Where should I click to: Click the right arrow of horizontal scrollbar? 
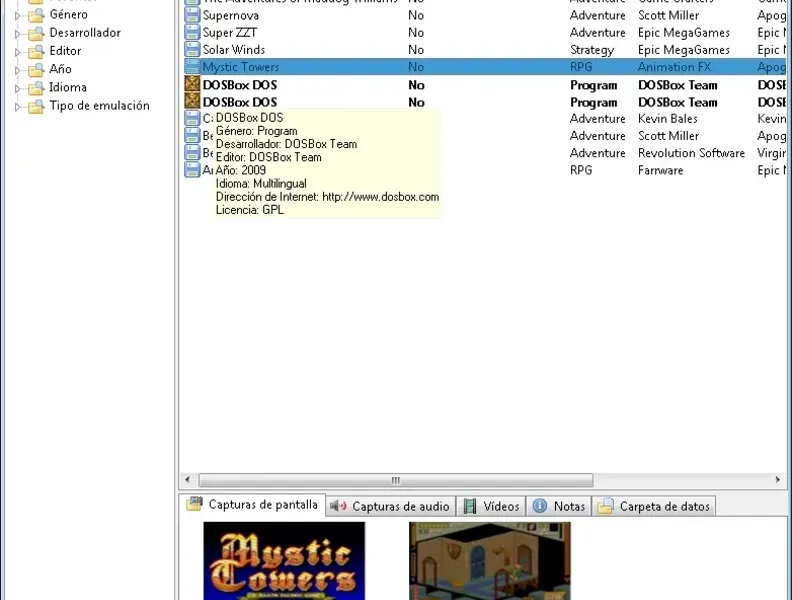point(778,479)
